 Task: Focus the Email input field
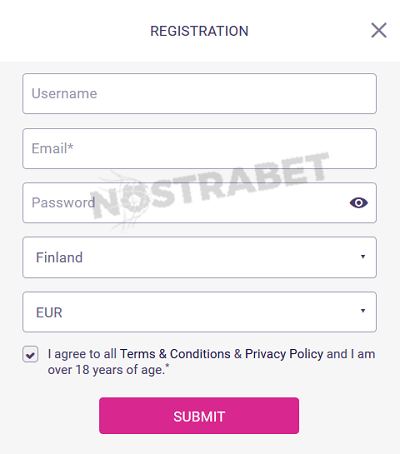pos(200,148)
